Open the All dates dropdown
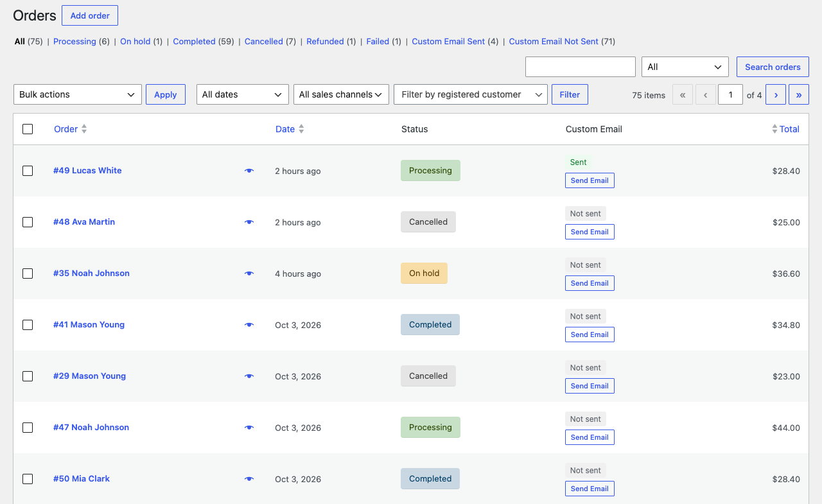 point(243,94)
